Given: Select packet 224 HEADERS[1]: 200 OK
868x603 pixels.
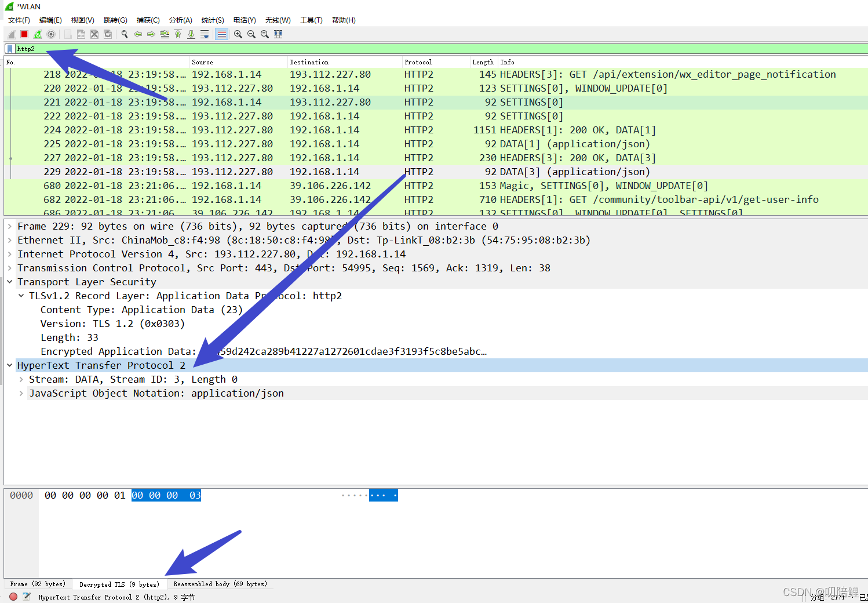Looking at the screenshot, I should 436,130.
